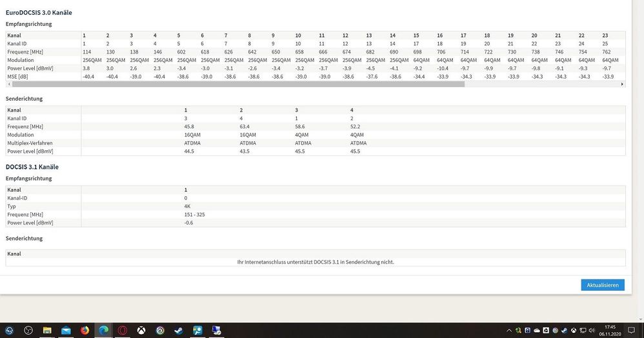Open the Steam tray icon
The width and height of the screenshot is (644, 338).
click(x=565, y=330)
